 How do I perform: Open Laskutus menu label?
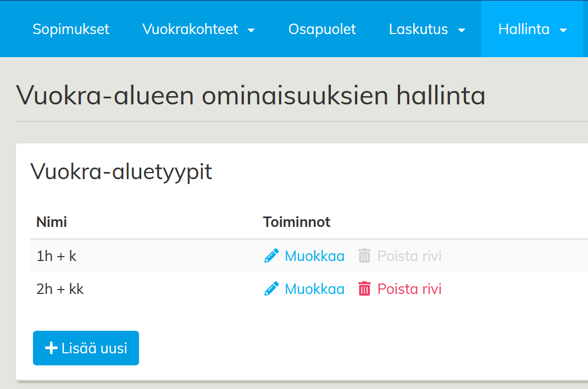pos(418,29)
